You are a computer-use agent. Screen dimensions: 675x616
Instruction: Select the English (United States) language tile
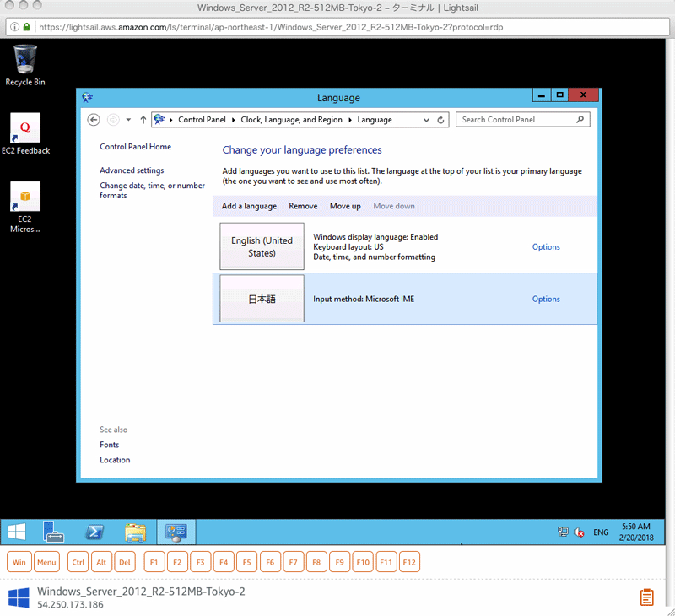262,246
